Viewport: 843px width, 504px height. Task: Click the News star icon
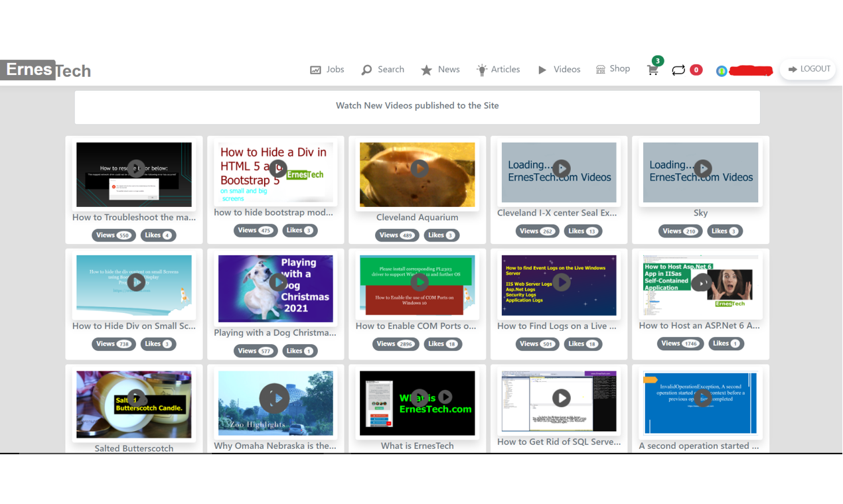pos(426,70)
